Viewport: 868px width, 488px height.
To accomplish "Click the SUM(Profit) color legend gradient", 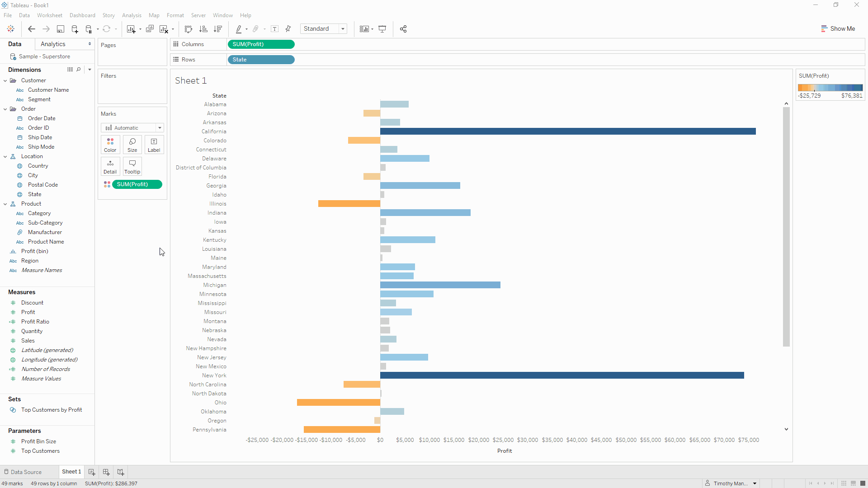I will coord(830,88).
